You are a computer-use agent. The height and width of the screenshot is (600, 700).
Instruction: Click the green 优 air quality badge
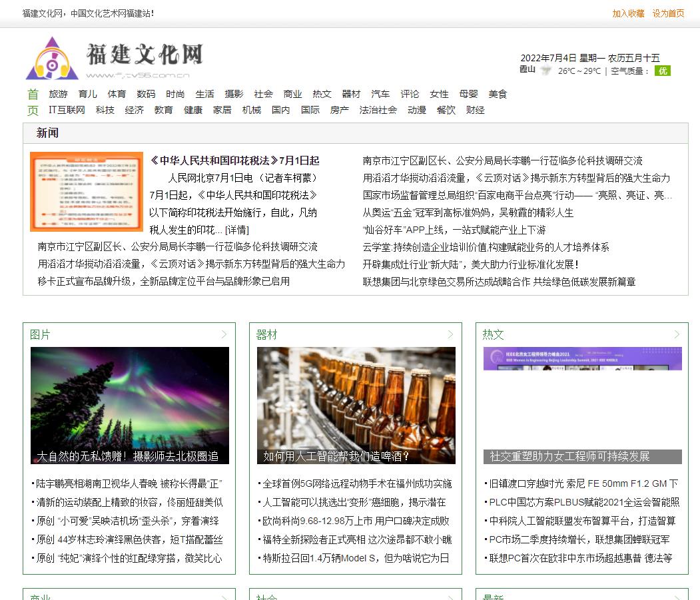(663, 71)
